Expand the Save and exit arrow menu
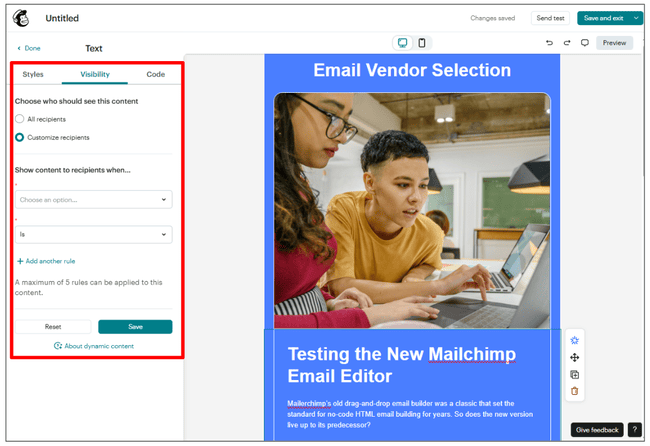 [636, 18]
